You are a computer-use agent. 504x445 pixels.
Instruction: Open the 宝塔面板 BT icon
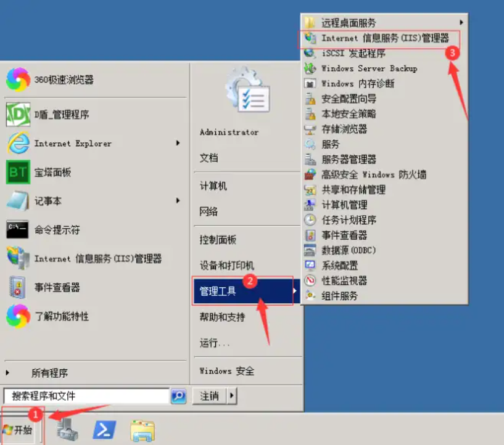18,173
